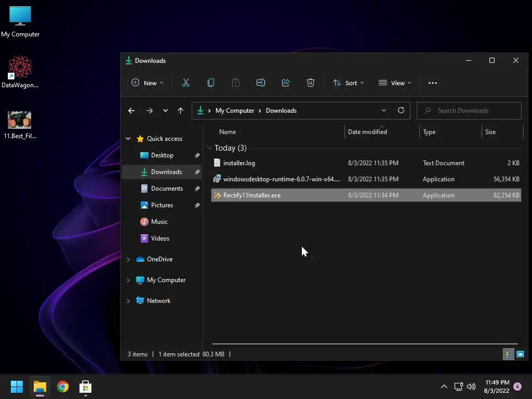Click the horizontal scrollbar in file list
This screenshot has width=532, height=399.
pyautogui.click(x=365, y=344)
